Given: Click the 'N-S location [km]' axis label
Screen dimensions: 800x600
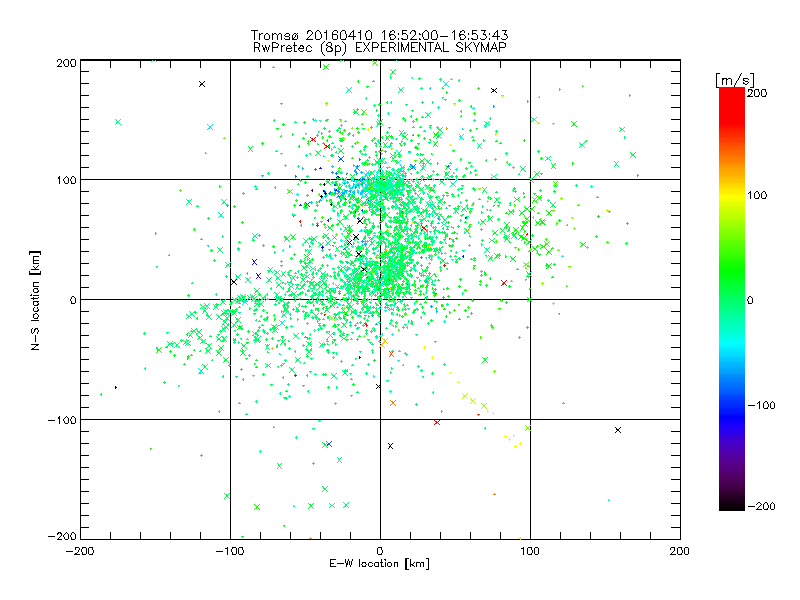Looking at the screenshot, I should pyautogui.click(x=35, y=300).
